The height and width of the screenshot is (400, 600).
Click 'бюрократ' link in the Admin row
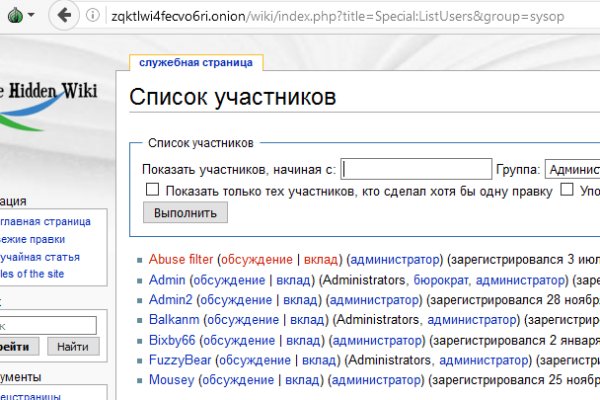(442, 279)
